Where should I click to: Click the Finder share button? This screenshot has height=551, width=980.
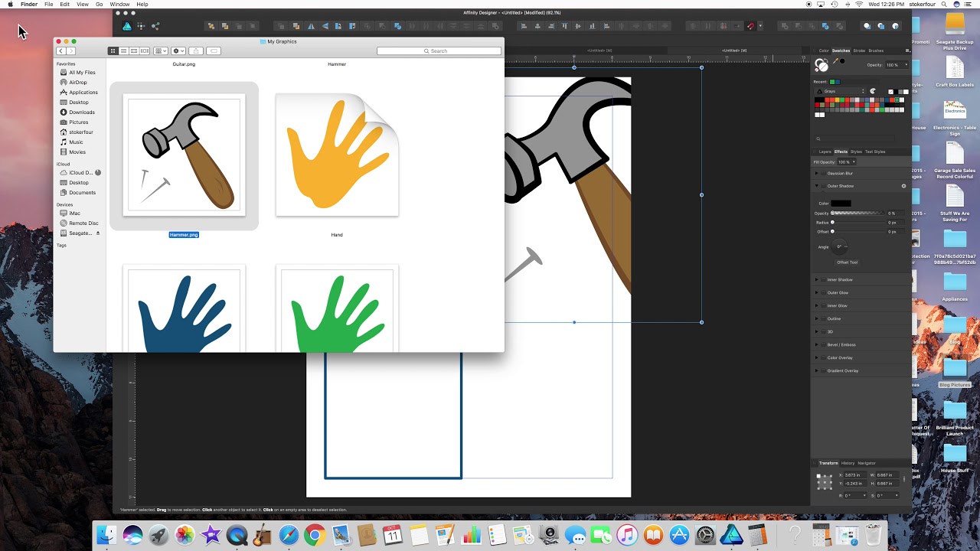(196, 51)
